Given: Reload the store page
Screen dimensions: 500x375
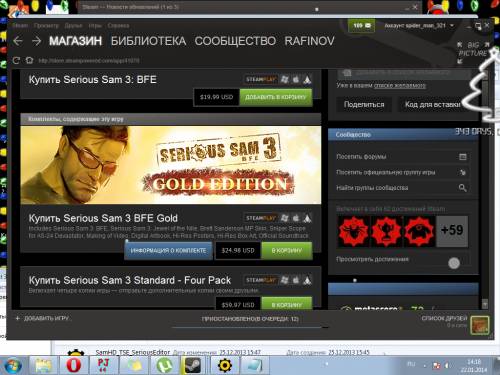Looking at the screenshot, I should [x=16, y=60].
